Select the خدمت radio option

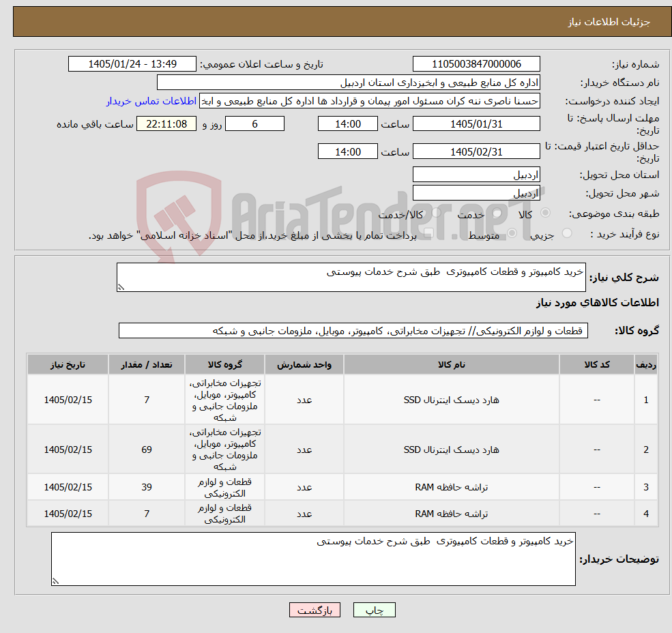497,213
